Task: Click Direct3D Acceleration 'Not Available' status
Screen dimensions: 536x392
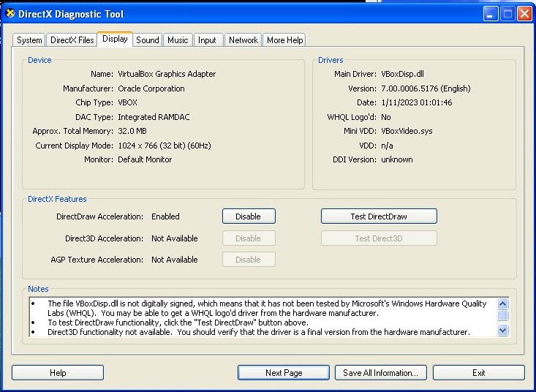Action: [x=175, y=238]
